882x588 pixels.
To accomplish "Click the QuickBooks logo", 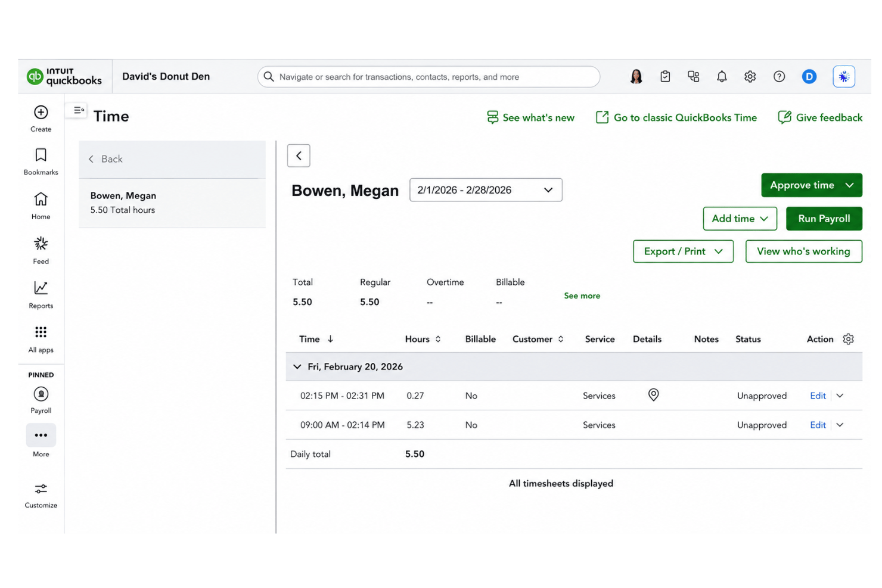I will [64, 76].
